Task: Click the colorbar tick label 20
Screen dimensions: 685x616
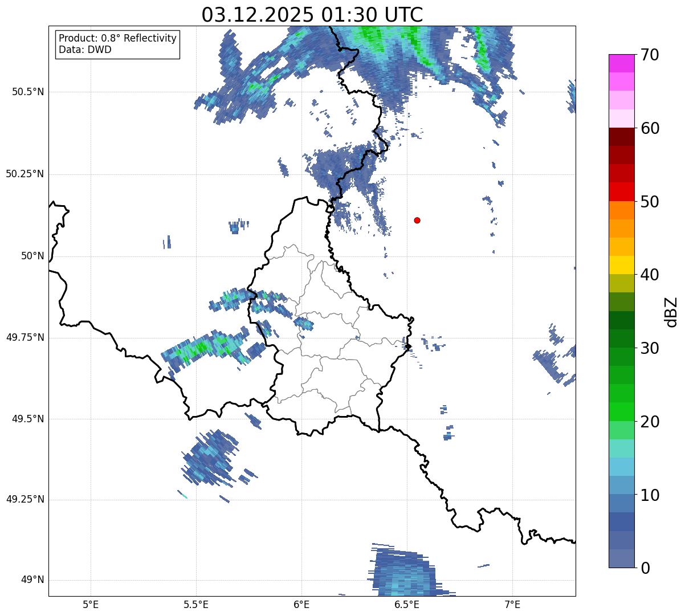Action: [x=650, y=422]
